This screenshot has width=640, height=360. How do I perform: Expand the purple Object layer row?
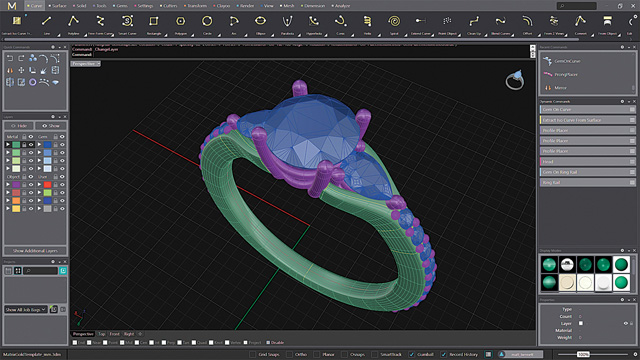8,184
